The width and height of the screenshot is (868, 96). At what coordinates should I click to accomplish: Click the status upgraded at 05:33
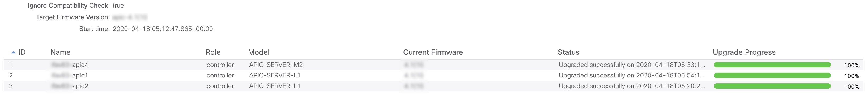coord(632,65)
